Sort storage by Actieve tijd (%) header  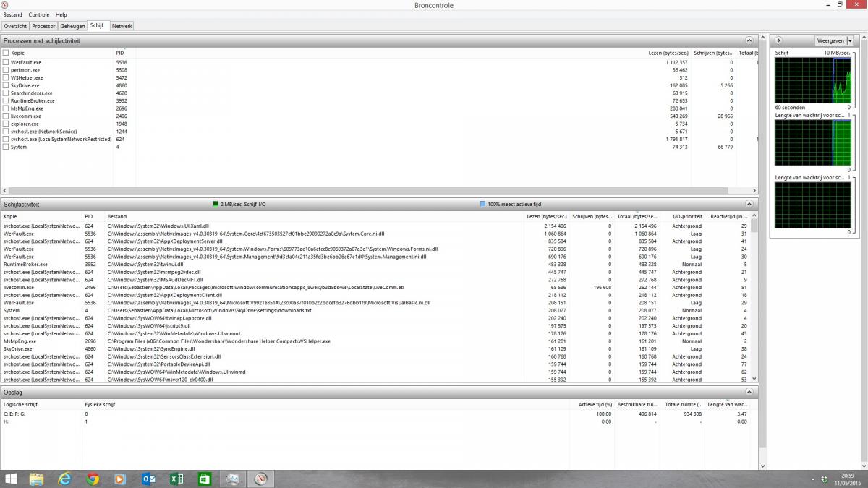[x=595, y=404]
